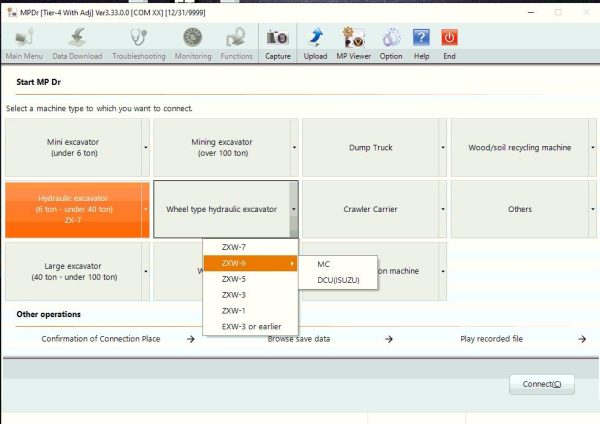Click arrow beside Confirmation of Connection Place

click(x=191, y=339)
